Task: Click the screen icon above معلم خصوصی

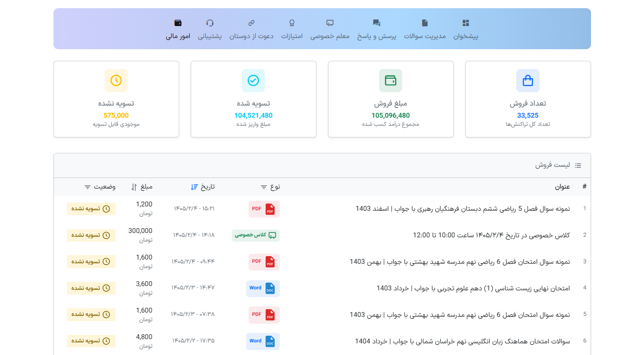Action: click(x=330, y=23)
